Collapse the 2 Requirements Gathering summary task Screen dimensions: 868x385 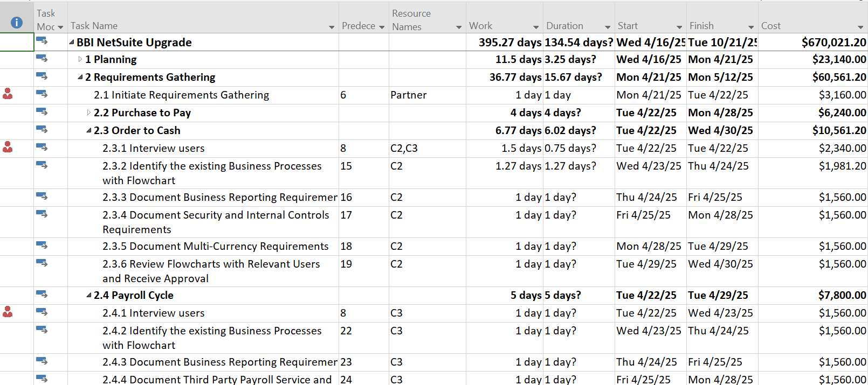coord(80,77)
